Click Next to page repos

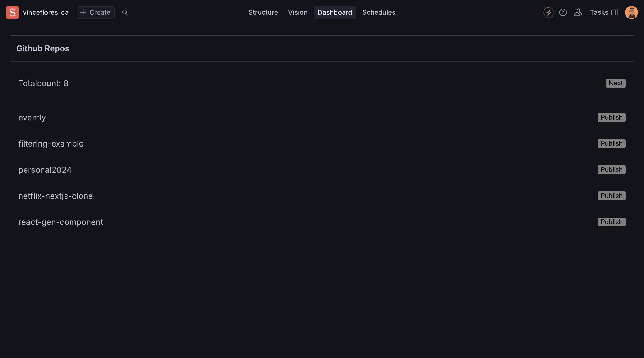[x=615, y=83]
